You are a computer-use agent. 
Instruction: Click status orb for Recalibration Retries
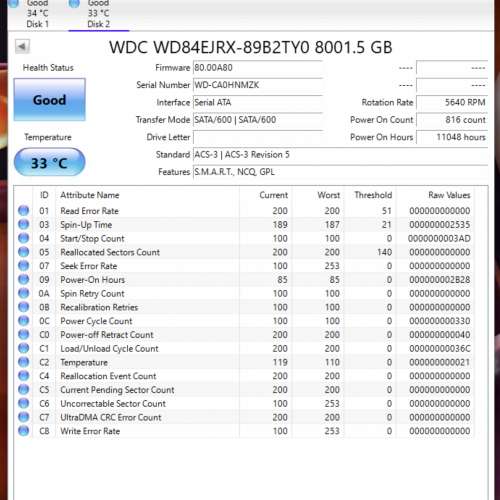tap(23, 307)
